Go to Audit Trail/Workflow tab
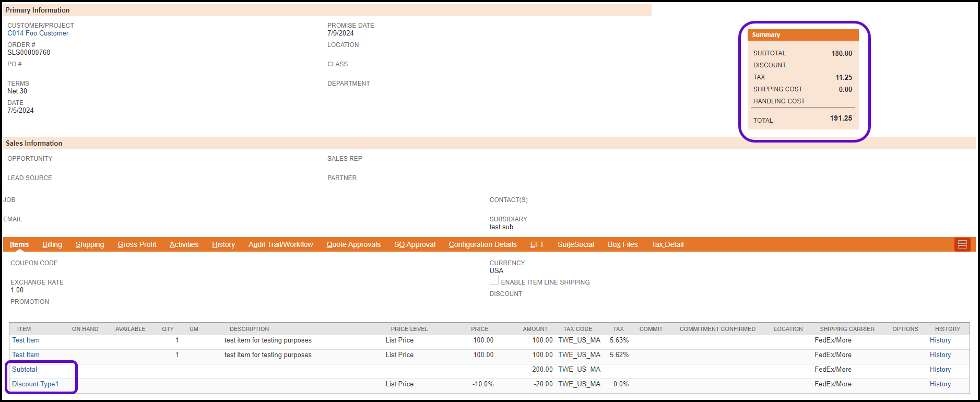 pos(280,244)
